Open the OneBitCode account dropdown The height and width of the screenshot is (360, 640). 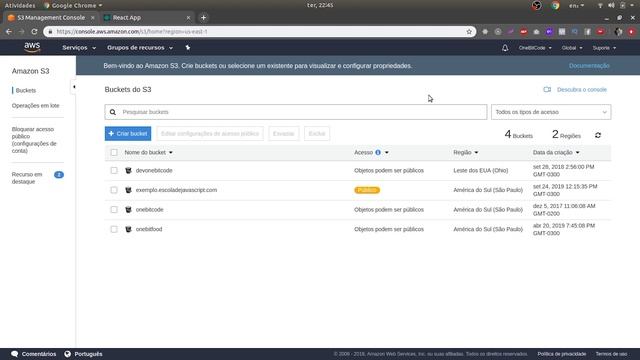[535, 48]
